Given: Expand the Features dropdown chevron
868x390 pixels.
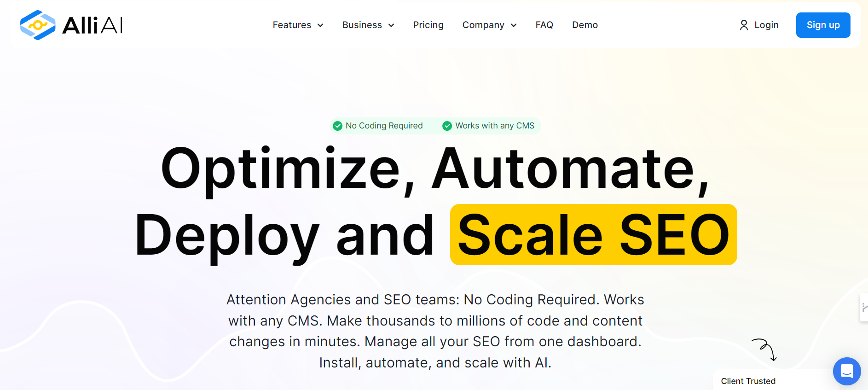Looking at the screenshot, I should (x=320, y=25).
